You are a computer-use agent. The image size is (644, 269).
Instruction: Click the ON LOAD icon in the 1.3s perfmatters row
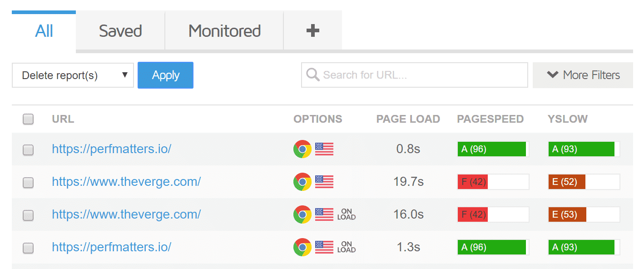[346, 247]
